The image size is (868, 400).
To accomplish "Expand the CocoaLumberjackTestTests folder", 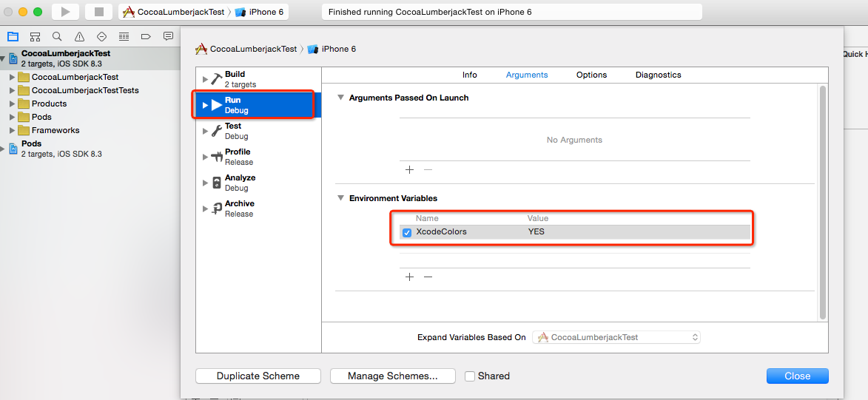I will click(x=12, y=90).
